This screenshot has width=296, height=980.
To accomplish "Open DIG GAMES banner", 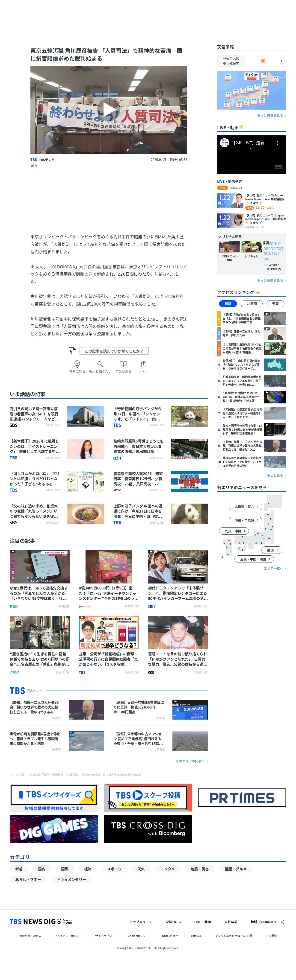I will pos(54,829).
